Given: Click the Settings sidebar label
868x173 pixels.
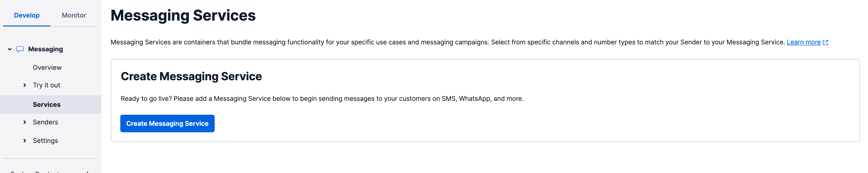Looking at the screenshot, I should tap(46, 141).
